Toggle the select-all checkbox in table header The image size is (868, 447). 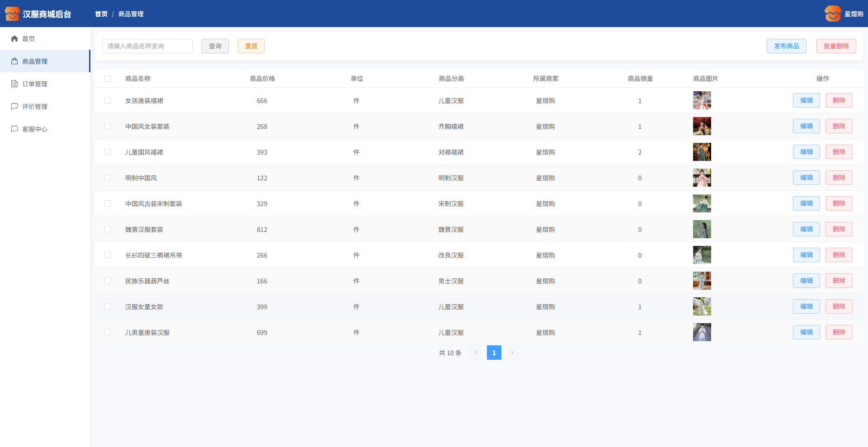(x=108, y=79)
